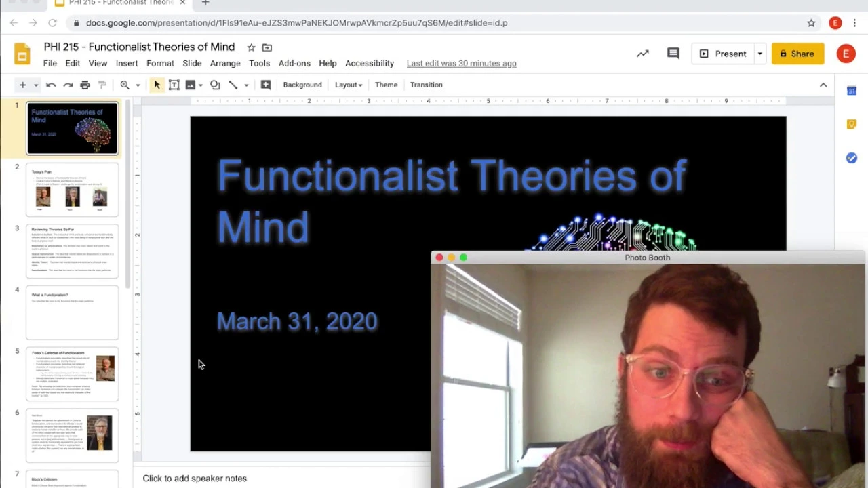Open the Accessibility menu

(370, 63)
